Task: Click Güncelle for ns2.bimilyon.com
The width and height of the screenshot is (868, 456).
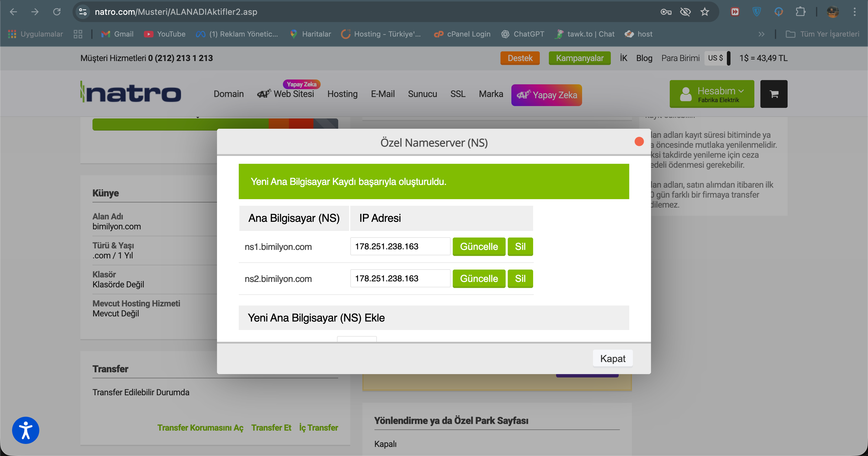Action: tap(479, 278)
